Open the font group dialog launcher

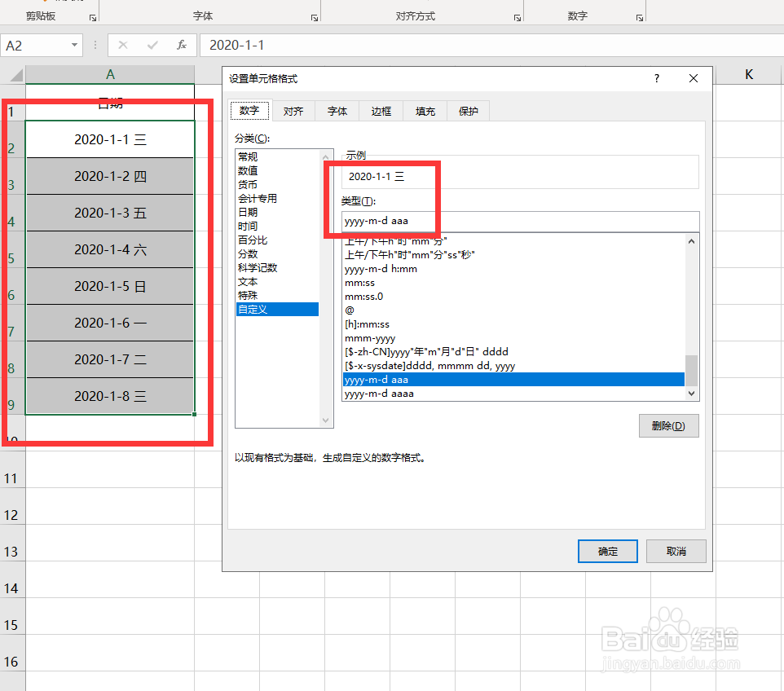click(x=314, y=18)
